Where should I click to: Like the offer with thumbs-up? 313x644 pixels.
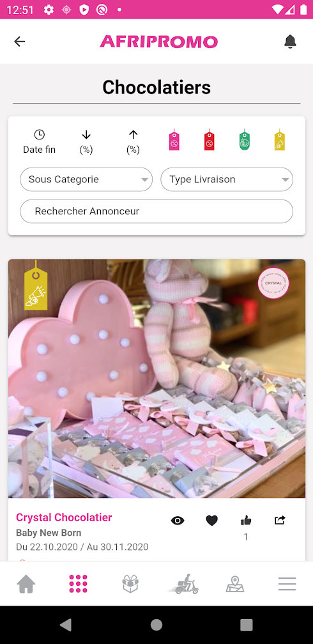246,521
